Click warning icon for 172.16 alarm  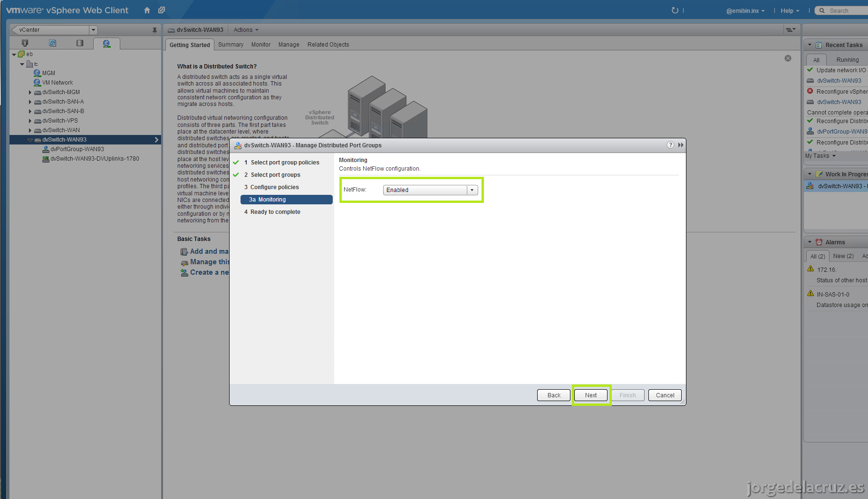click(810, 269)
